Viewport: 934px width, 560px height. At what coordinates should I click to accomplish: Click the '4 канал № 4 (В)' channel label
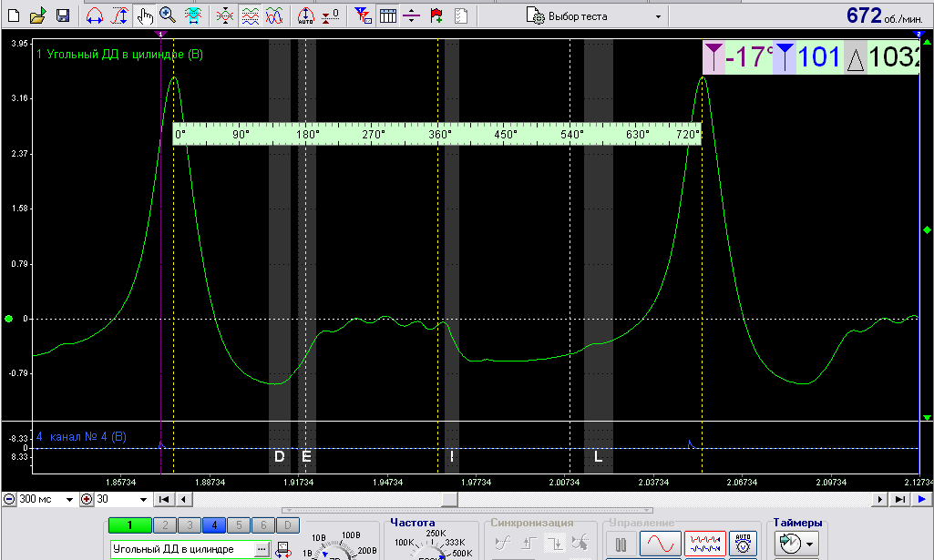[82, 437]
